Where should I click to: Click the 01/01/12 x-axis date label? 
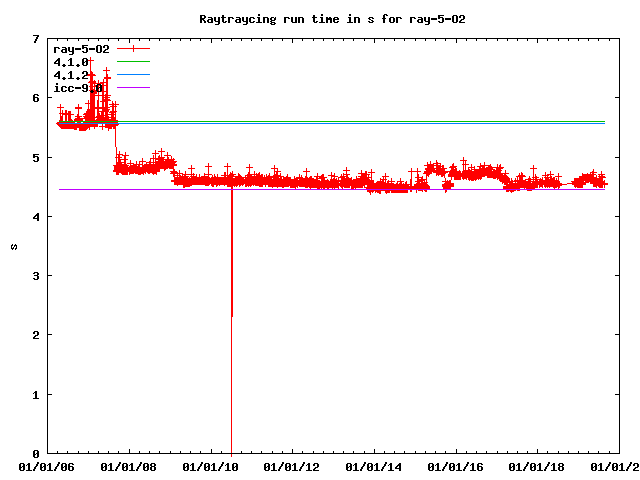(x=292, y=467)
